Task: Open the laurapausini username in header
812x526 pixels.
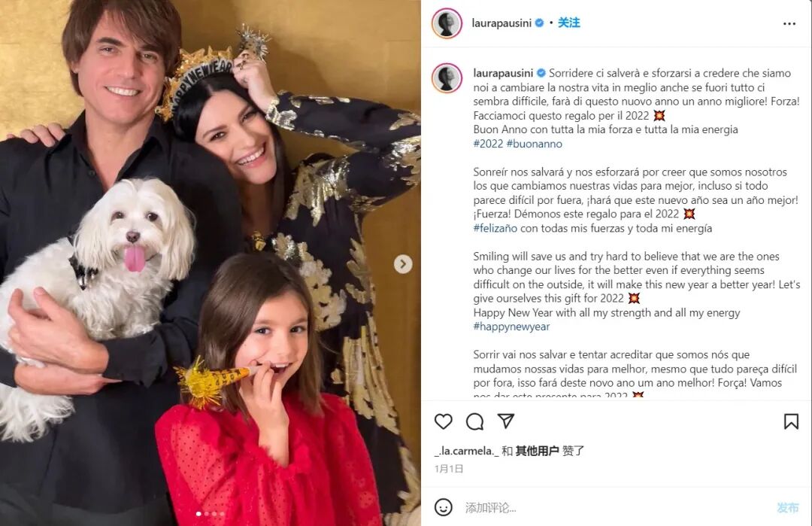Action: tap(501, 23)
